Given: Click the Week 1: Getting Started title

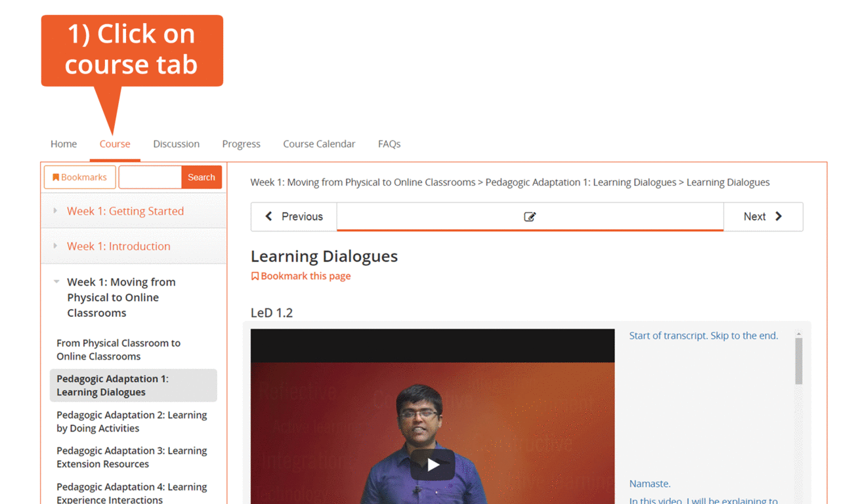Looking at the screenshot, I should click(x=125, y=211).
